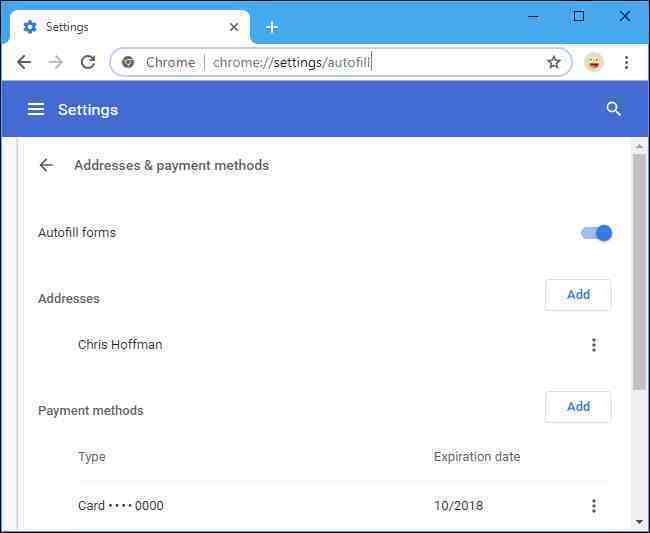Viewport: 650px width, 533px height.
Task: Bookmark page with the star icon
Action: 553,63
